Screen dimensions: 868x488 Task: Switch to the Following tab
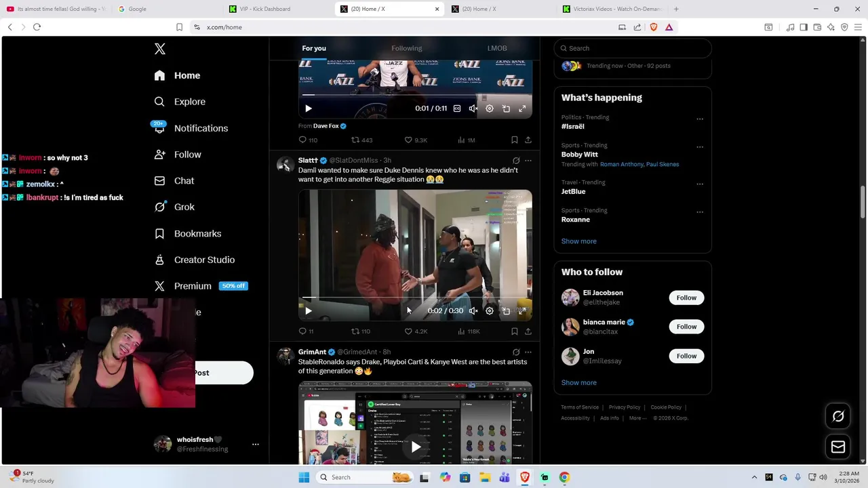pos(406,48)
